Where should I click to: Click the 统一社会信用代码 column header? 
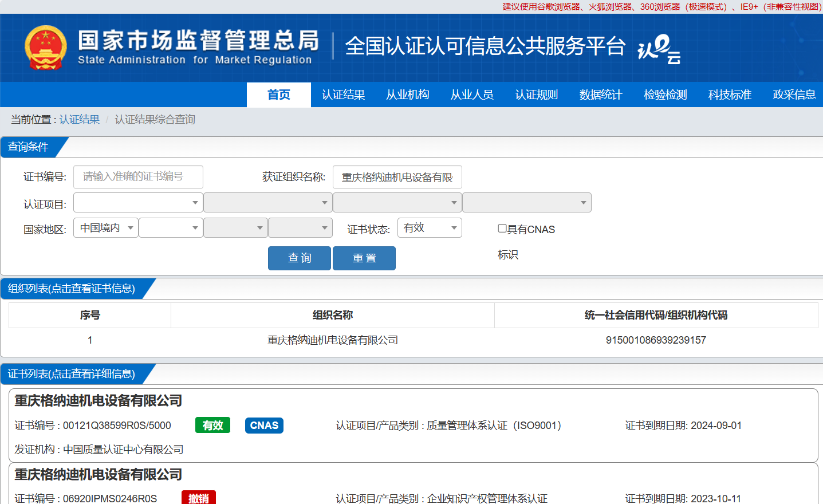coord(656,315)
